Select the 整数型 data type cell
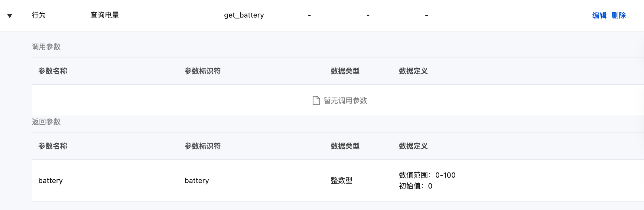 click(x=341, y=181)
